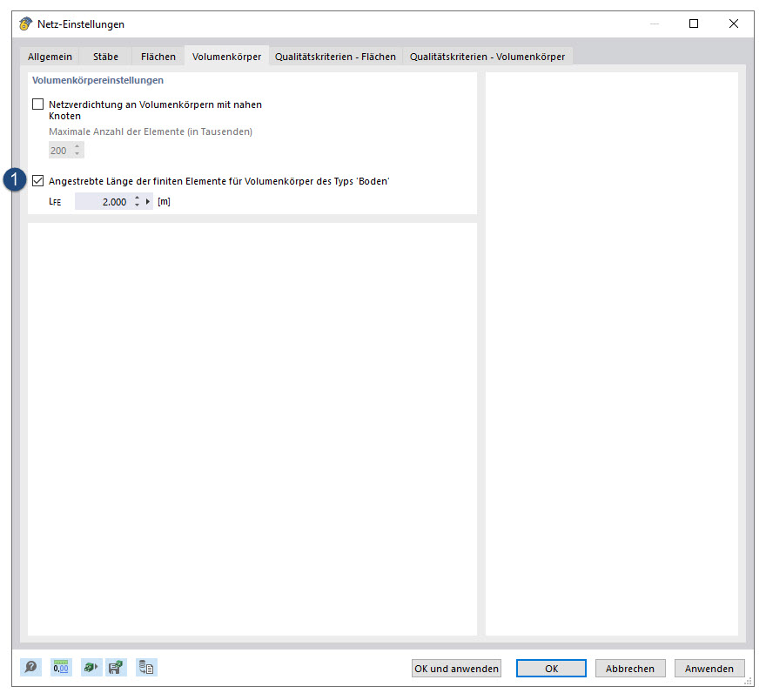Viewport: 766px width, 700px height.
Task: Click the Anwenden button
Action: tap(709, 669)
